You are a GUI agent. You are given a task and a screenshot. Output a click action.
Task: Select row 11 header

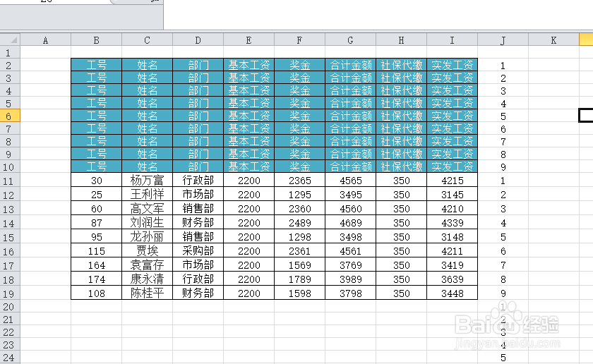(x=8, y=181)
